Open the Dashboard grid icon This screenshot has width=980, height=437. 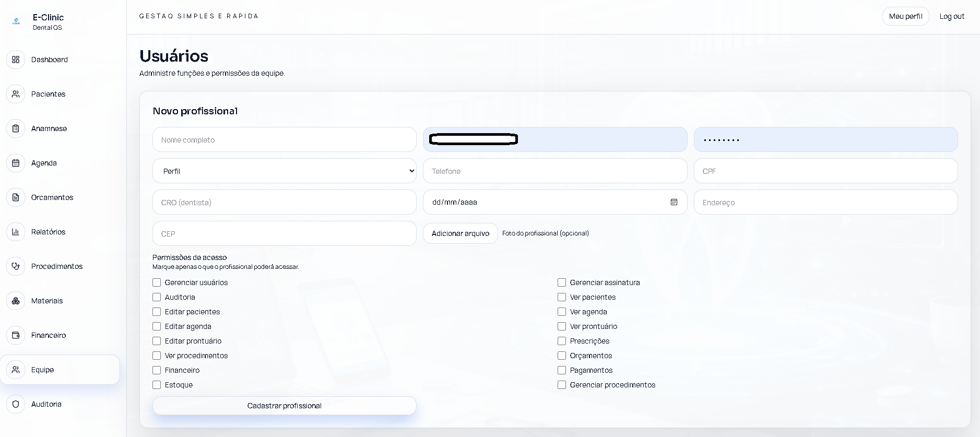[x=16, y=60]
